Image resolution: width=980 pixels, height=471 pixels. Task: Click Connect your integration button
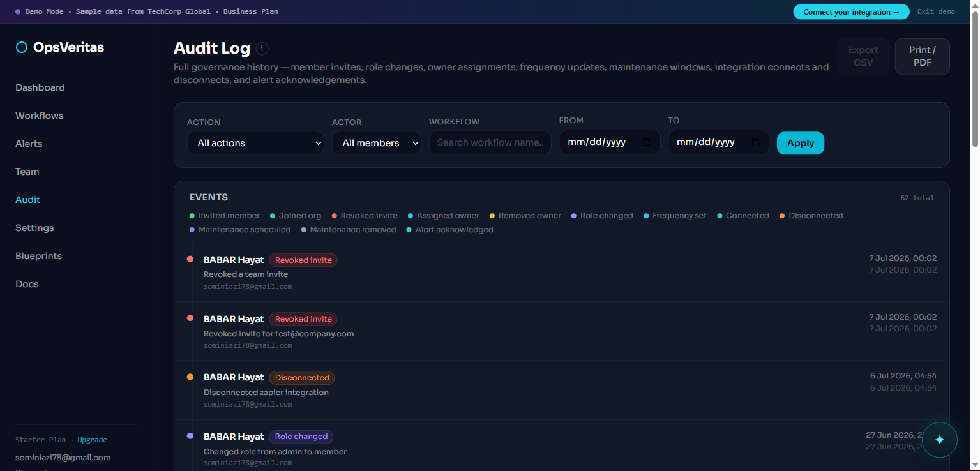[851, 11]
